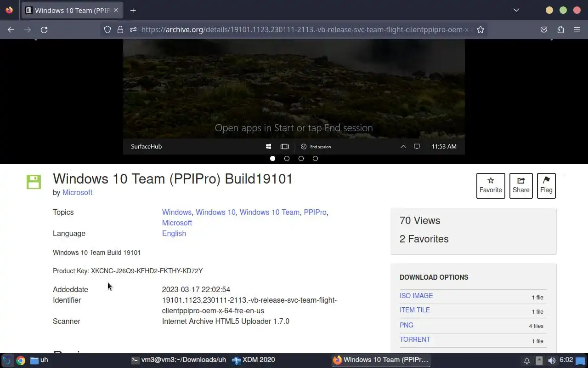Click the archive.org URL address field
Screen dimensions: 588x368
pyautogui.click(x=305, y=29)
